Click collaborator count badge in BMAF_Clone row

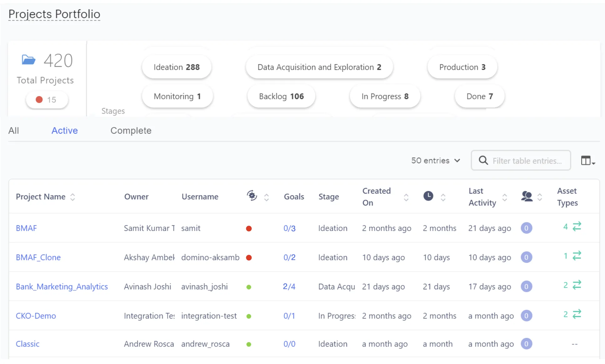click(526, 257)
